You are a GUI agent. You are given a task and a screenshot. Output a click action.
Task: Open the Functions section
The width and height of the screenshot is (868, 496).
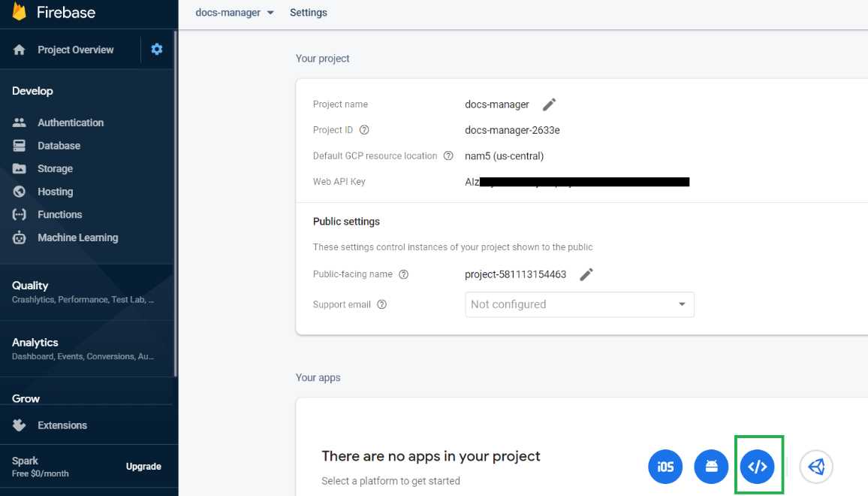pyautogui.click(x=59, y=214)
